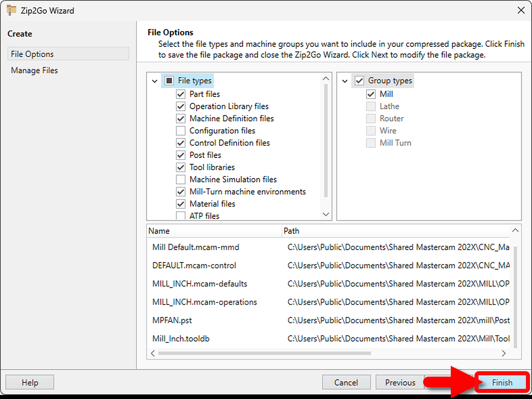Open Manage Files step in sidebar

pos(34,70)
